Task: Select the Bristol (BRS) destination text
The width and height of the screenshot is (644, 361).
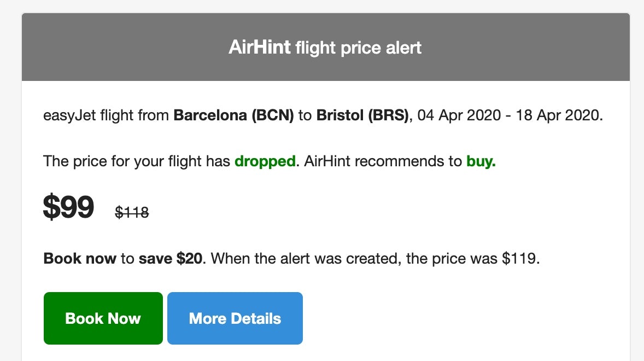Action: pos(362,116)
